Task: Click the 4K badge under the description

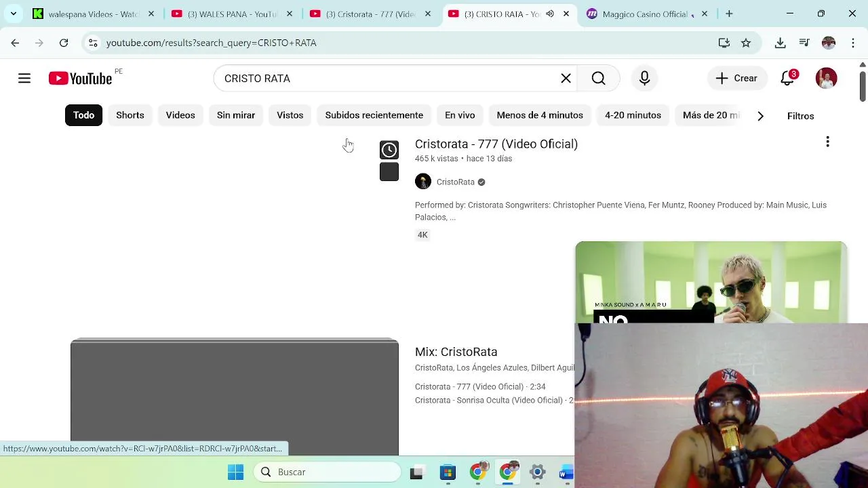Action: 422,235
